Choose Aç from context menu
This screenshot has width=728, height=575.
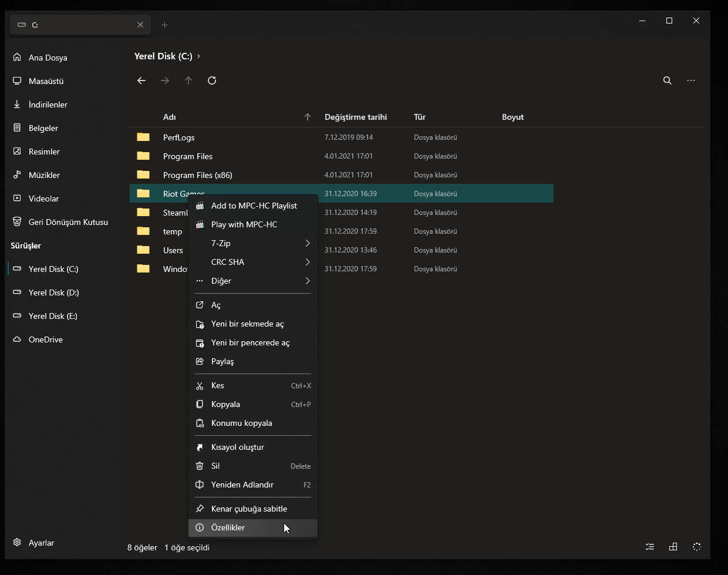coord(253,305)
